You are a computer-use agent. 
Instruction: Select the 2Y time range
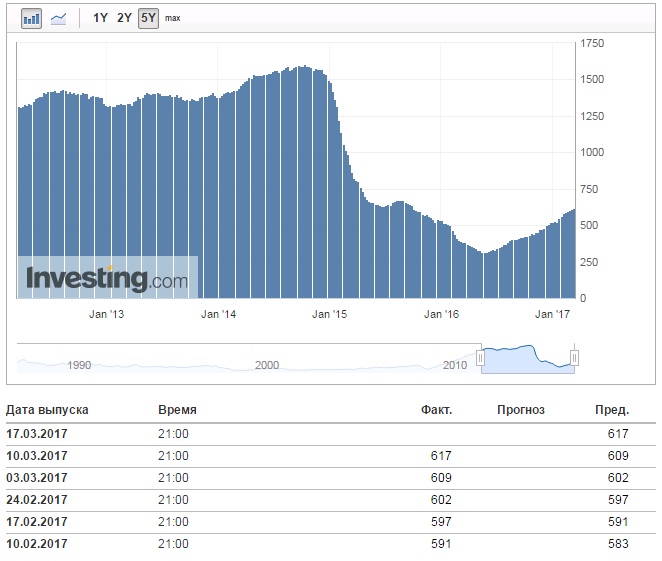pos(124,18)
